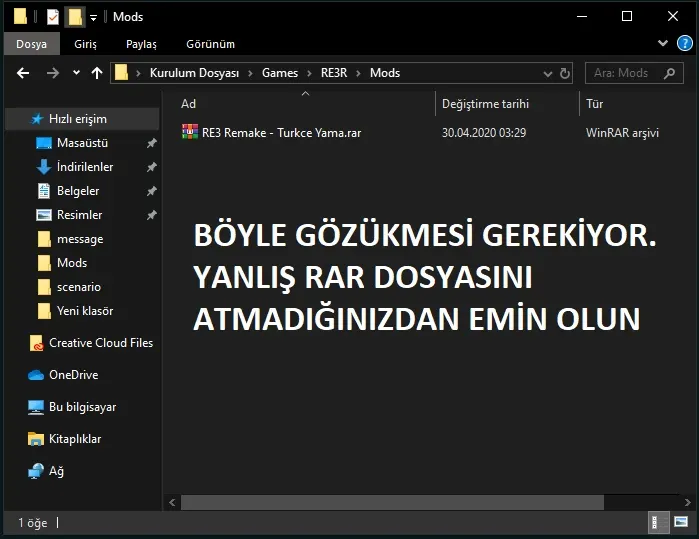The image size is (699, 539).
Task: Expand the ribbon with chevron
Action: pyautogui.click(x=663, y=44)
